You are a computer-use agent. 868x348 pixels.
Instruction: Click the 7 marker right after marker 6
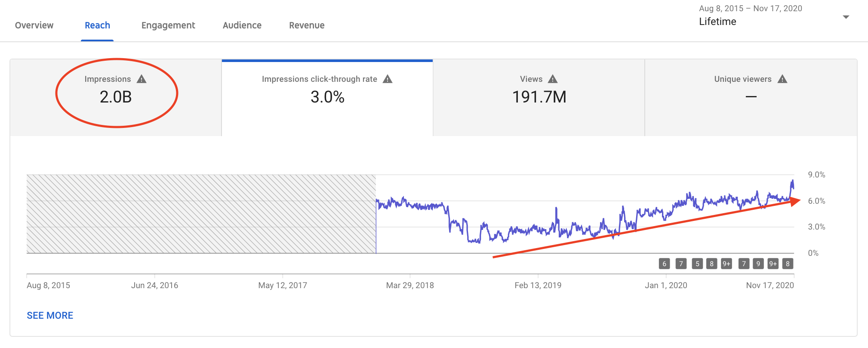681,264
